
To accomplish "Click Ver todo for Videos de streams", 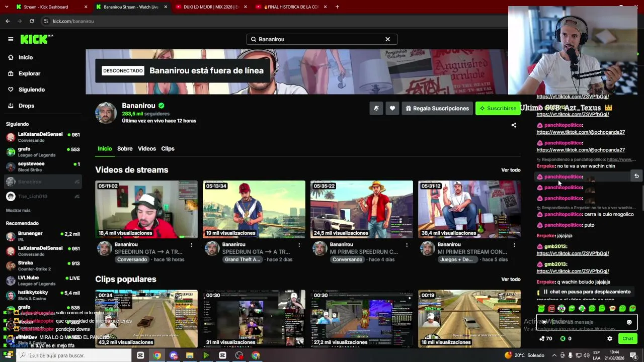I will pyautogui.click(x=511, y=170).
